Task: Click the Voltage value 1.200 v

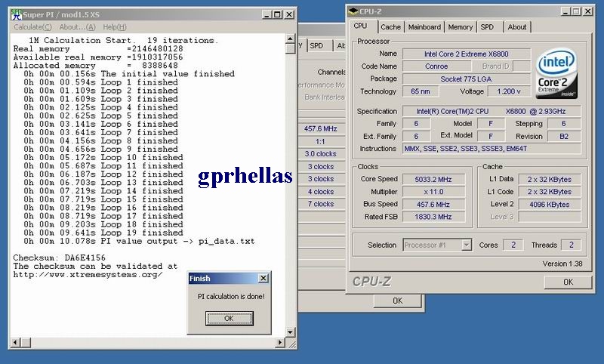Action: (508, 91)
